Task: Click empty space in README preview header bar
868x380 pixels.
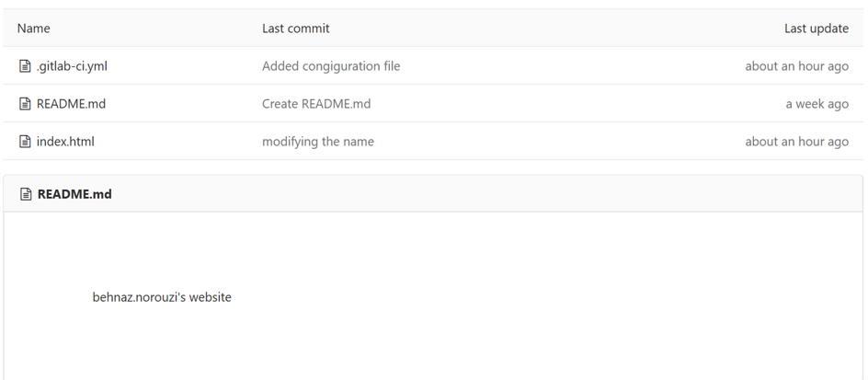Action: pyautogui.click(x=487, y=194)
